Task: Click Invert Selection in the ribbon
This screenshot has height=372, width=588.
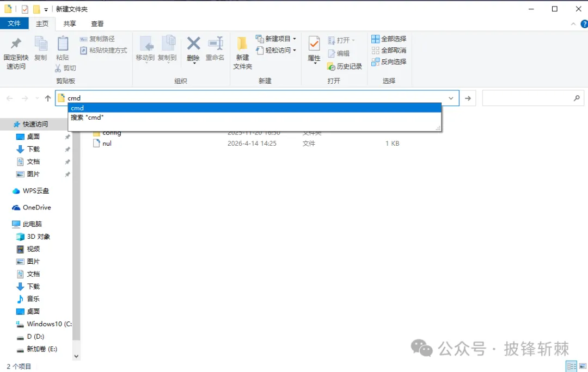Action: pos(389,61)
